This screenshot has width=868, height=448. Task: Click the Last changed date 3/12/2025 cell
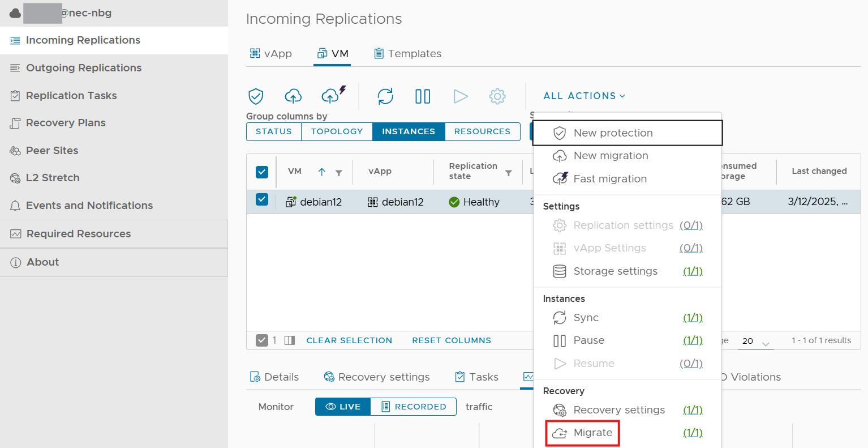[x=818, y=202]
